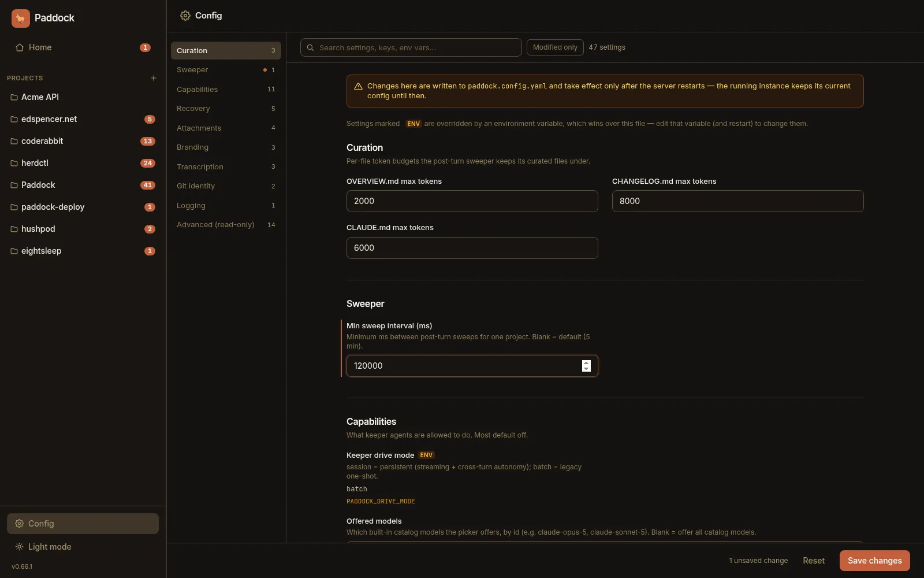Reset the unsaved change

(x=814, y=561)
